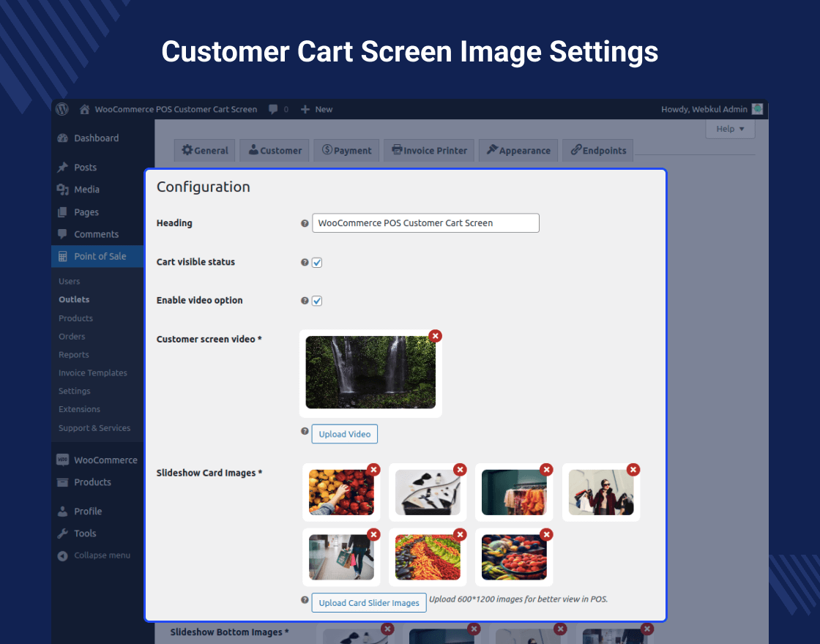Click the Upload Video button

click(x=344, y=433)
